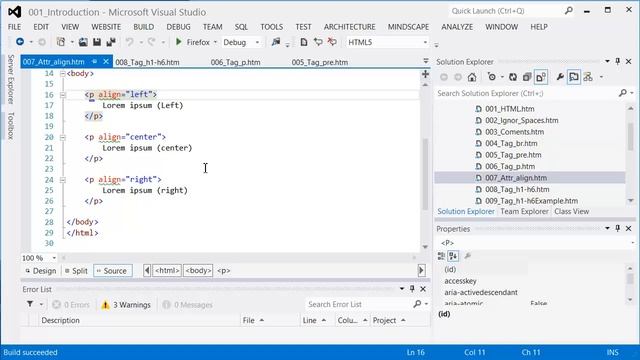Screen dimensions: 640x360
Task: Click the Collapse All icon in Solution Explorer
Action: 527,77
